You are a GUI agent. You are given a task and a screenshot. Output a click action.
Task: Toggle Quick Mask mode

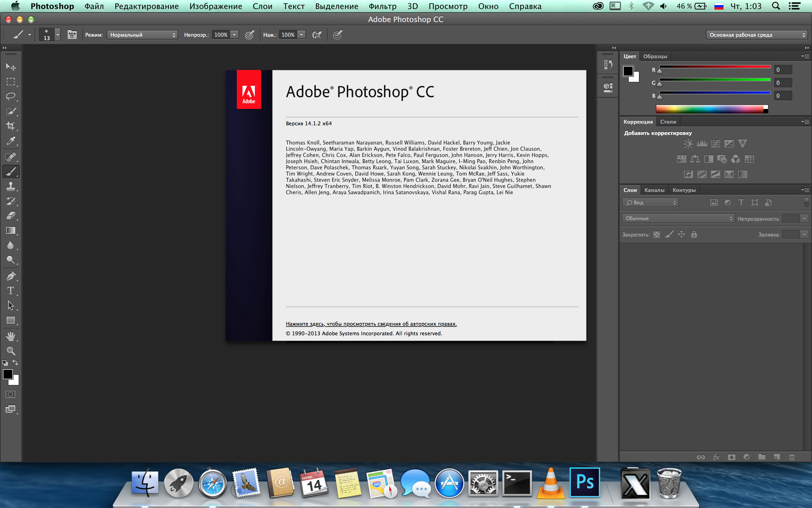tap(11, 394)
